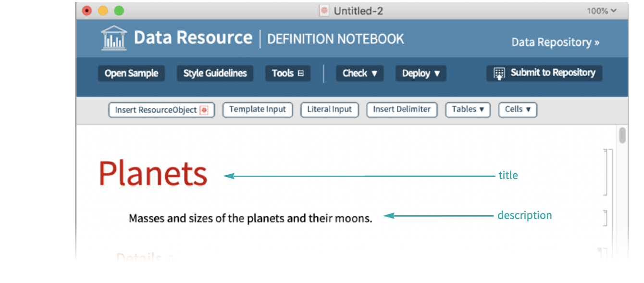Click into the Planets title text
644x283 pixels.
coord(153,173)
